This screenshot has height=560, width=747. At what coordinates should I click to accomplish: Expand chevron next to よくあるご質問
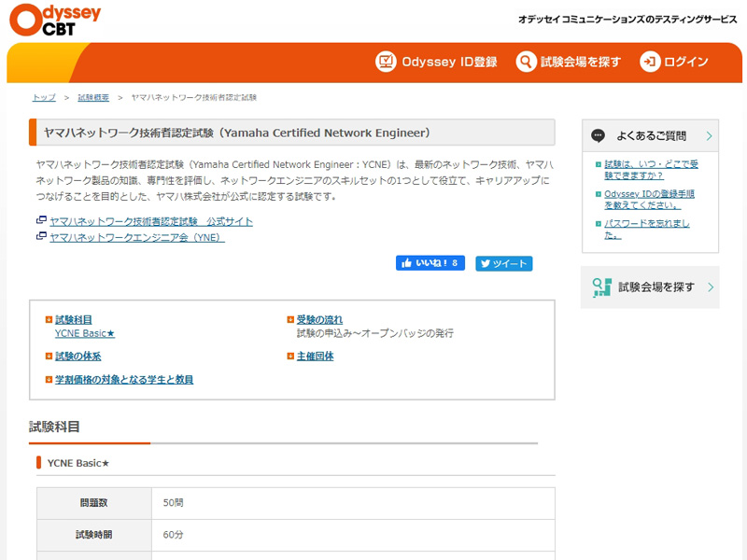(709, 135)
